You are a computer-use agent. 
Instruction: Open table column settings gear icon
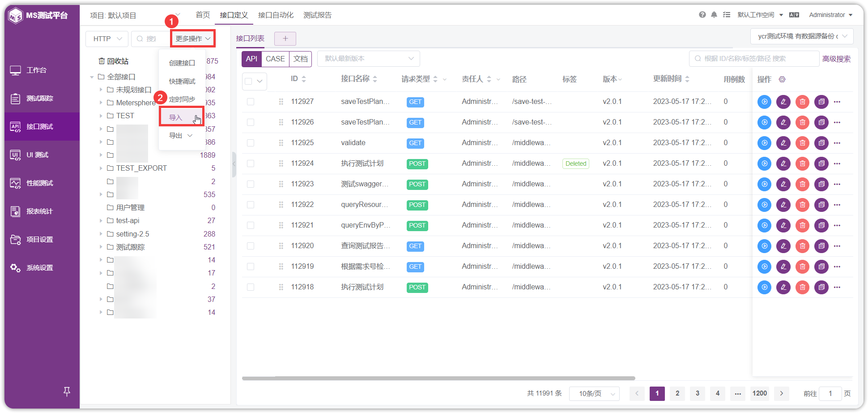[x=782, y=79]
